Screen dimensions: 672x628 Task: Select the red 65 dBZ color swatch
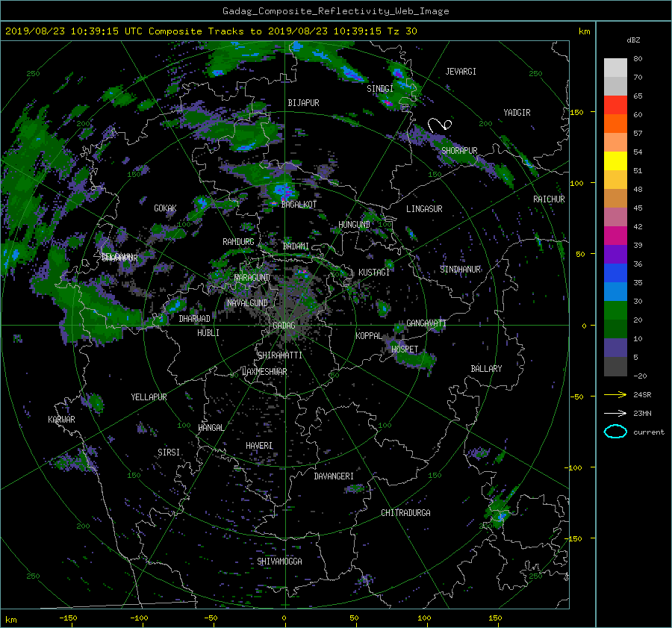coord(615,105)
